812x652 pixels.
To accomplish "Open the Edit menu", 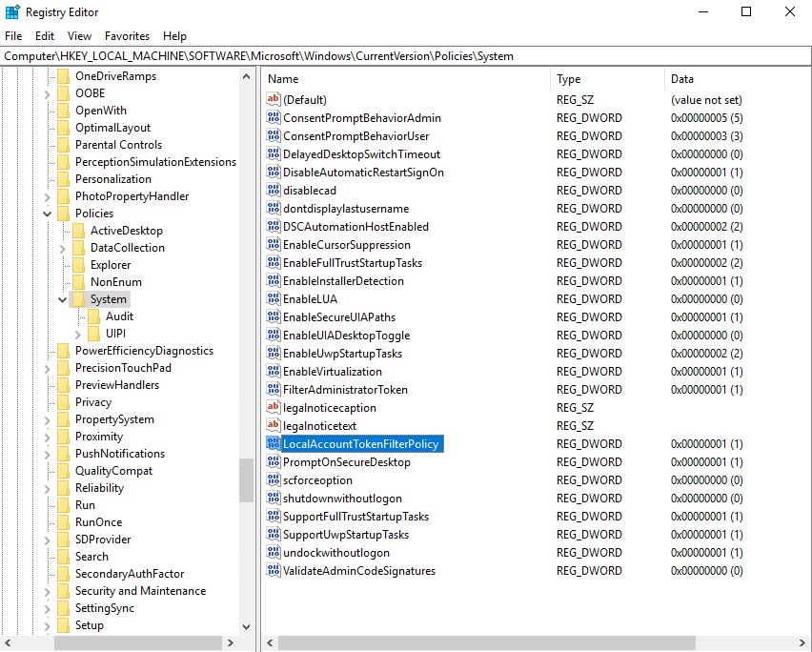I will coord(45,35).
